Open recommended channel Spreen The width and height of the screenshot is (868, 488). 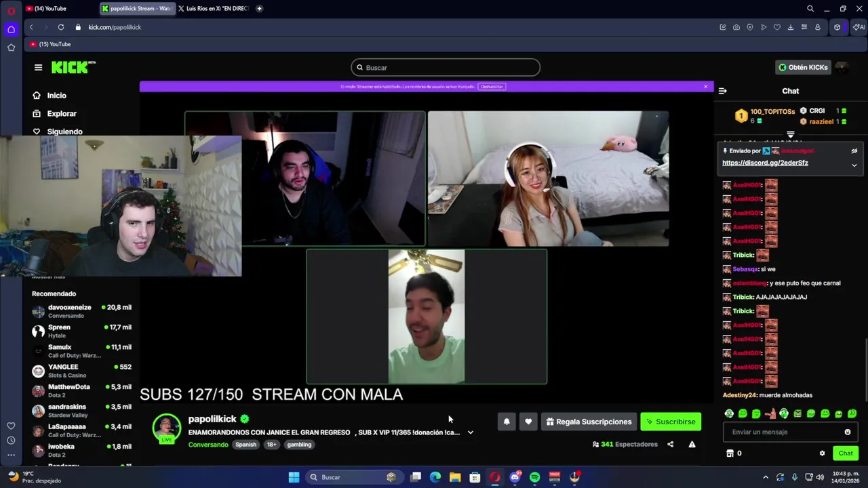pos(81,331)
